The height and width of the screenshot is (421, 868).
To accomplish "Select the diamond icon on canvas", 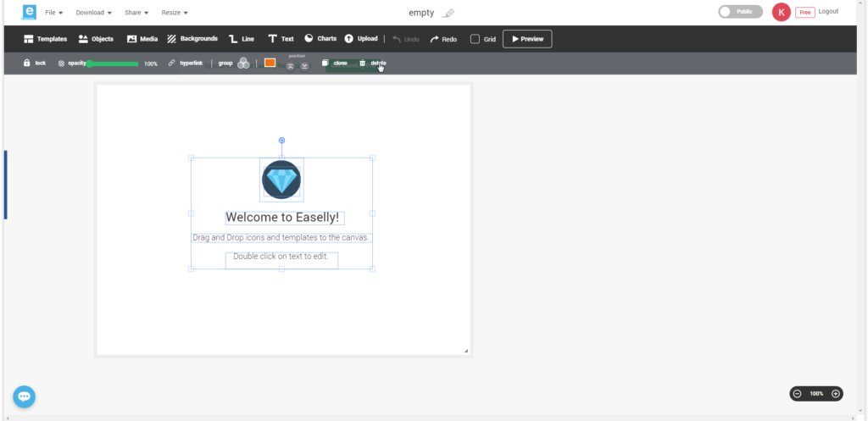I will 281,180.
